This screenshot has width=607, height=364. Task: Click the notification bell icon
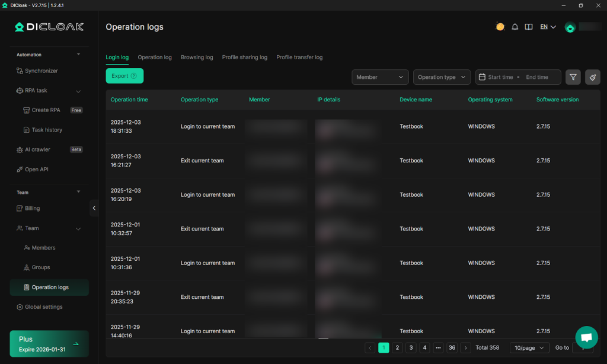point(515,27)
